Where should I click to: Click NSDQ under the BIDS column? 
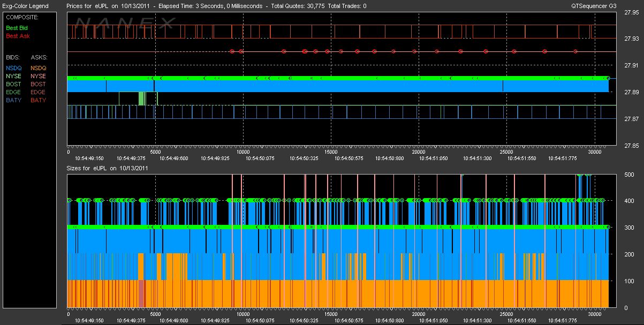tap(14, 68)
